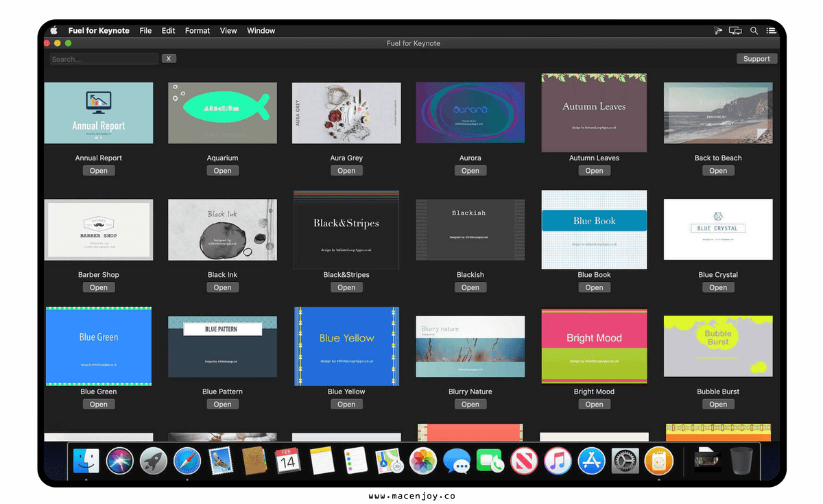Launch Music from the Dock
Image resolution: width=823 pixels, height=504 pixels.
click(558, 461)
